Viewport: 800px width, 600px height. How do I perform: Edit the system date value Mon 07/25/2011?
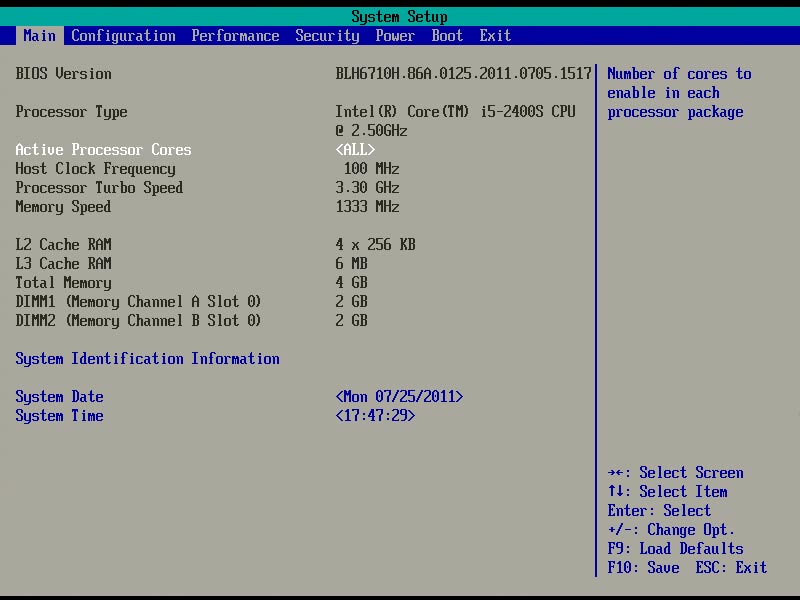click(x=399, y=397)
